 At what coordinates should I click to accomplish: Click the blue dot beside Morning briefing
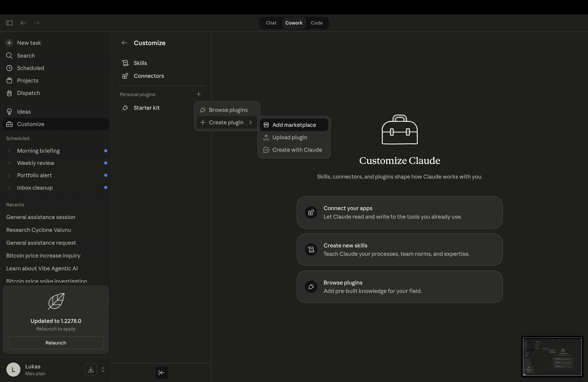[x=106, y=151]
